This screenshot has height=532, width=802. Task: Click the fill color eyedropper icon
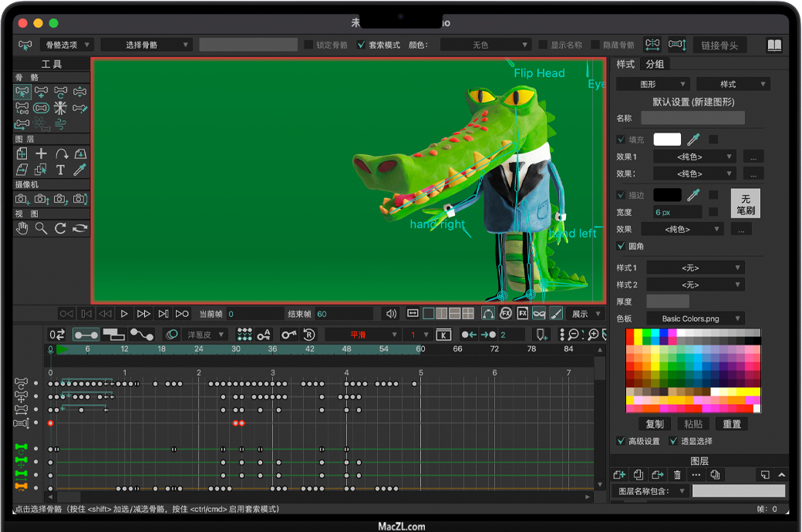(x=694, y=140)
